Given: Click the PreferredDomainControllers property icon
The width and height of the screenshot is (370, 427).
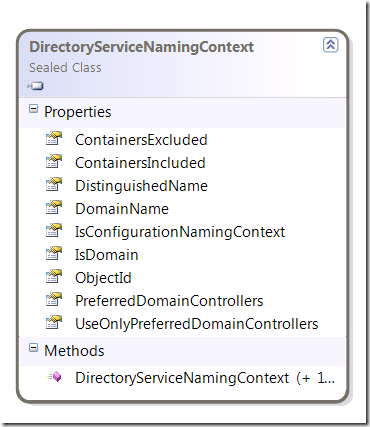Looking at the screenshot, I should click(54, 299).
